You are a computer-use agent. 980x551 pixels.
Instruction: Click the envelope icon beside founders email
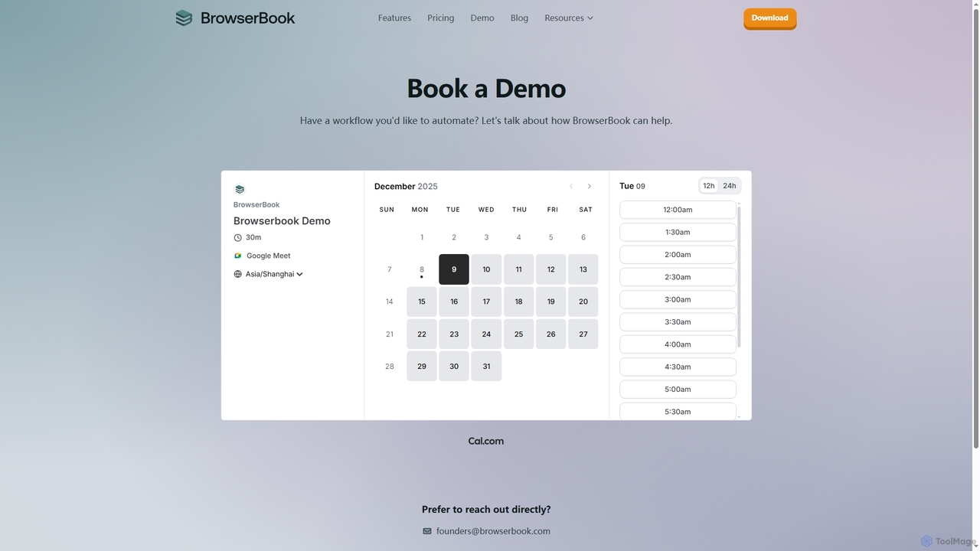pyautogui.click(x=427, y=531)
